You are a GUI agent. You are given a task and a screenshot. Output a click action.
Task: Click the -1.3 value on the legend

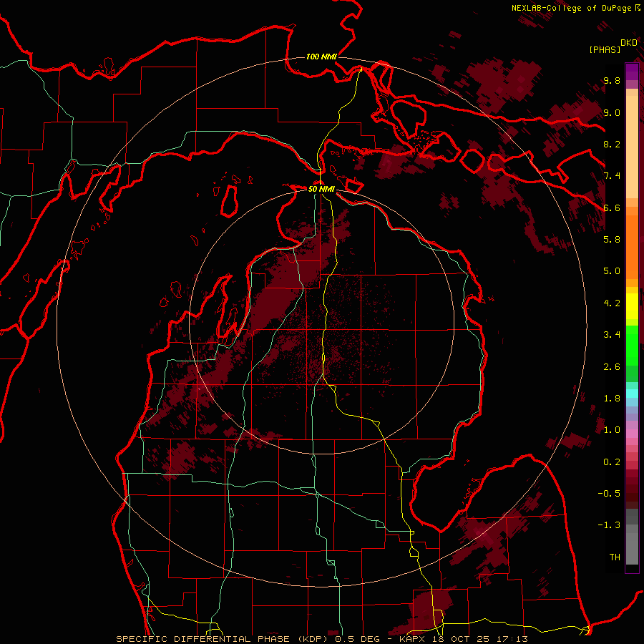click(x=609, y=525)
